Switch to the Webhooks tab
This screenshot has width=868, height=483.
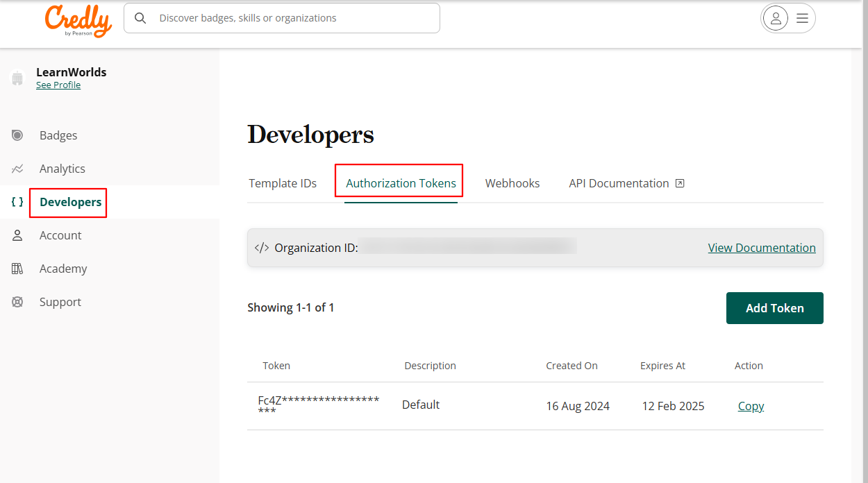pyautogui.click(x=512, y=183)
